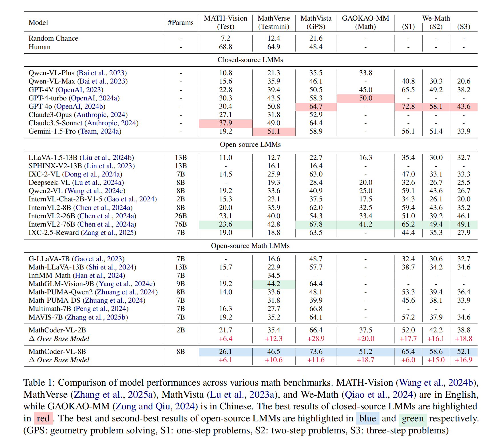The height and width of the screenshot is (448, 495).
Task: Click the Open-source Math LMMs section heading
Action: 250,246
